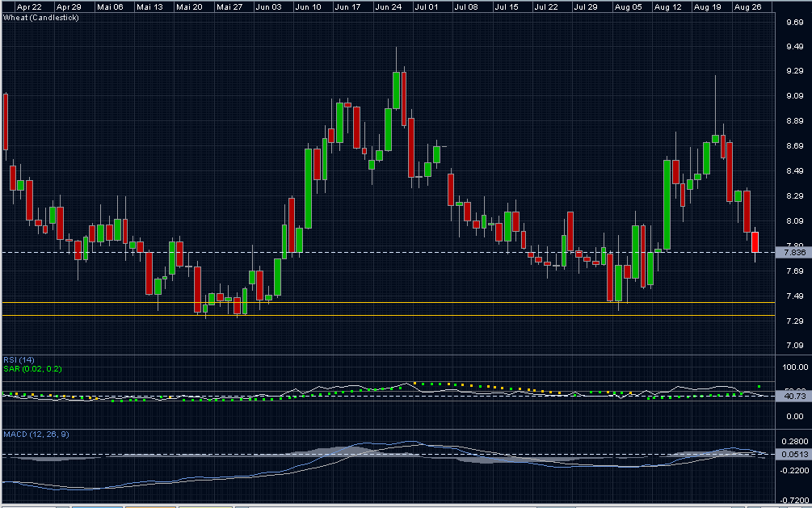Click the -0.7200 MACD scale label
The height and width of the screenshot is (508, 812).
click(x=794, y=500)
